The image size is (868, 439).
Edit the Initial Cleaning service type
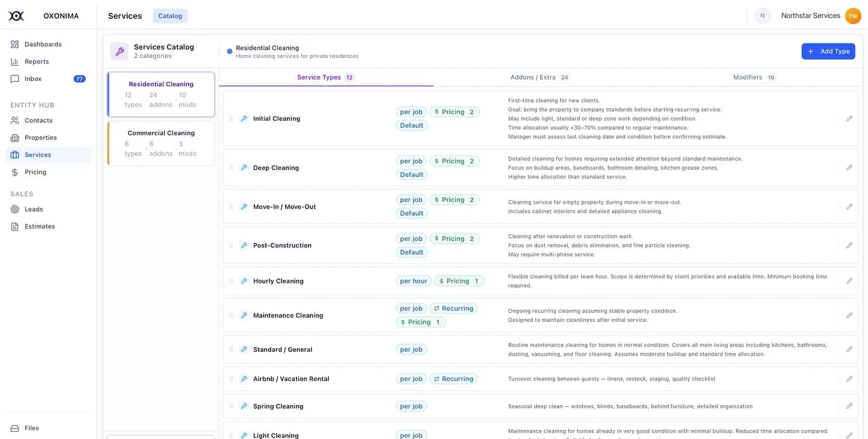pos(849,119)
